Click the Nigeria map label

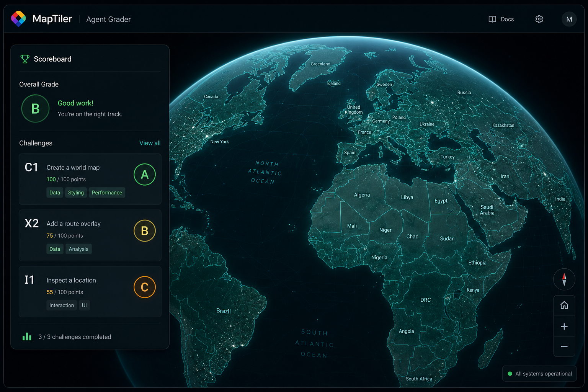point(379,258)
